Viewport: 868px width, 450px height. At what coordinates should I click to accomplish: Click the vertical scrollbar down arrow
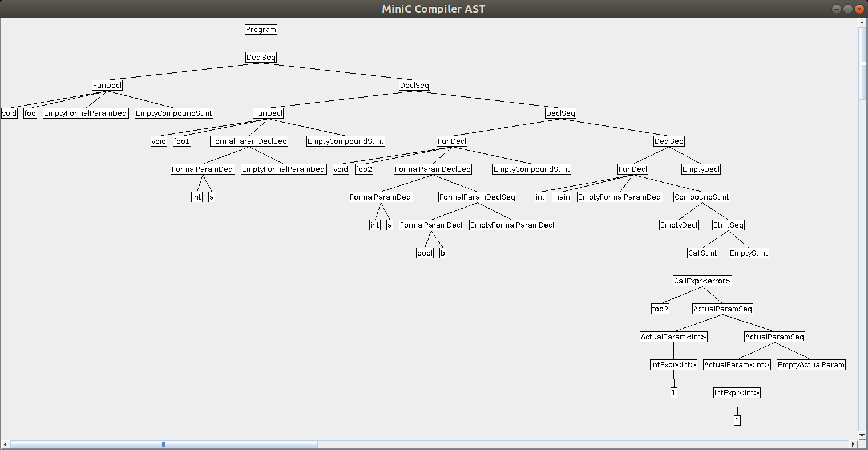[862, 435]
